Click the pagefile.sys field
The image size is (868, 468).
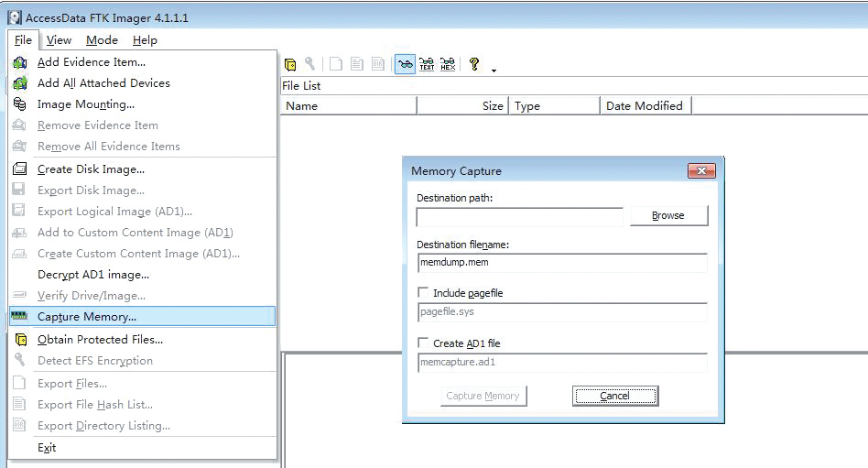pos(562,311)
